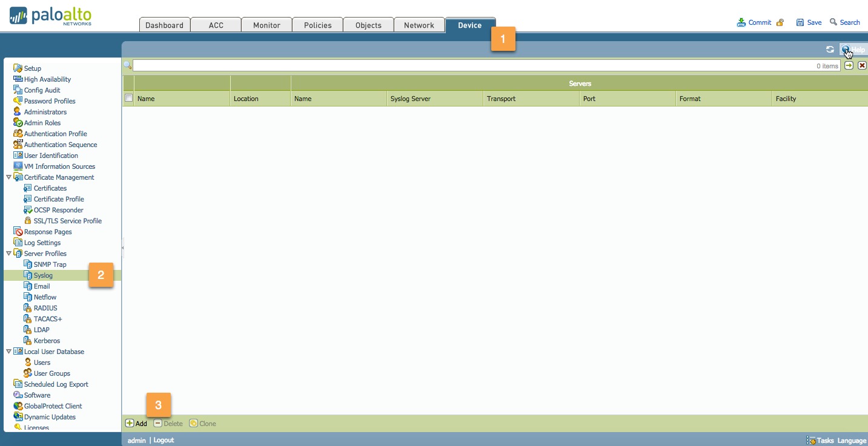Logout of the admin session
The width and height of the screenshot is (868, 446).
point(163,440)
